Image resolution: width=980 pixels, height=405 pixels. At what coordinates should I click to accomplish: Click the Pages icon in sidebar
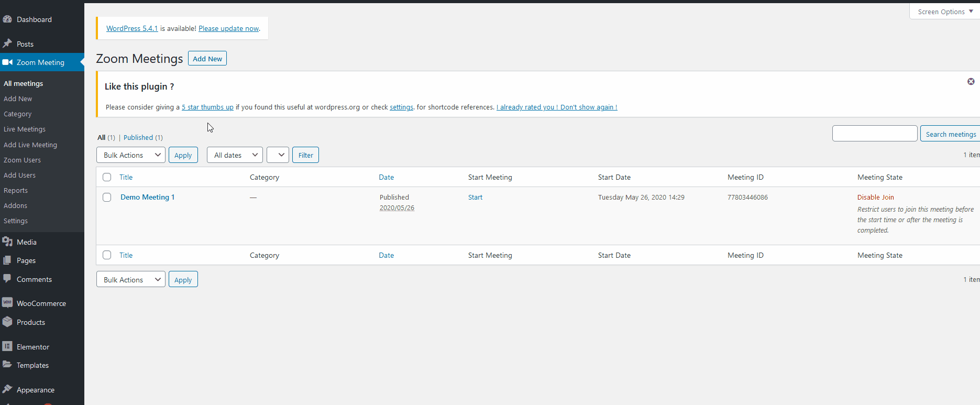coord(7,260)
